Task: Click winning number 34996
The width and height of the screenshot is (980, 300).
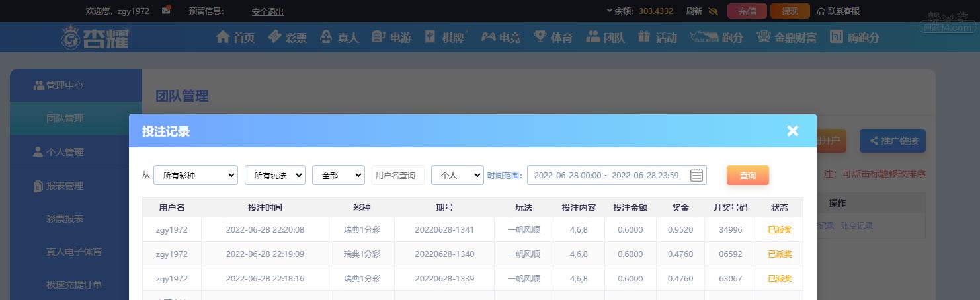Action: pos(731,230)
